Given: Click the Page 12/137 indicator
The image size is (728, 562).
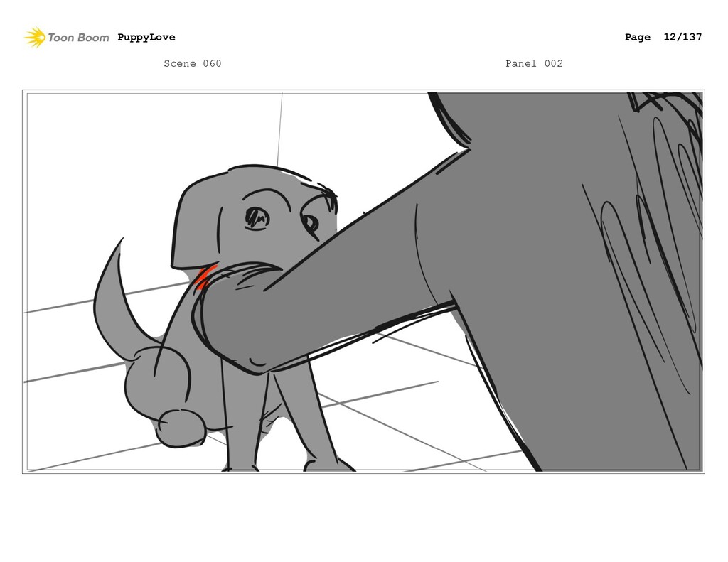Looking at the screenshot, I should 663,37.
